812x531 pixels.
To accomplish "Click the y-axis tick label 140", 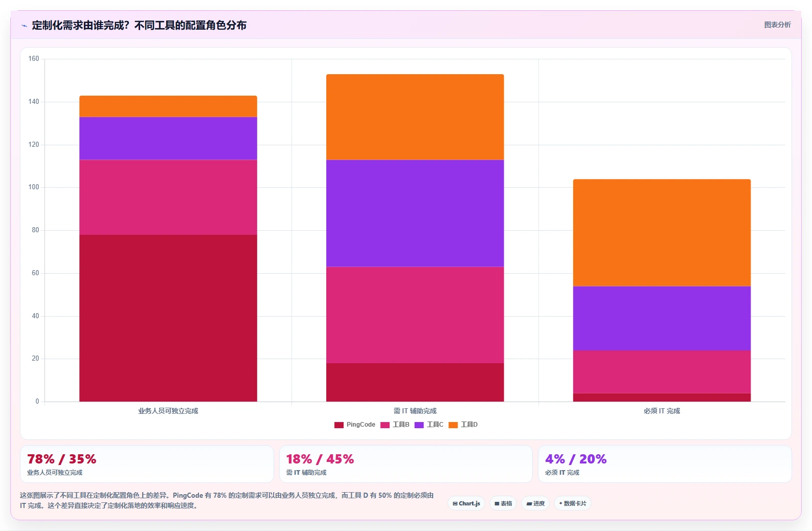I will coord(34,102).
